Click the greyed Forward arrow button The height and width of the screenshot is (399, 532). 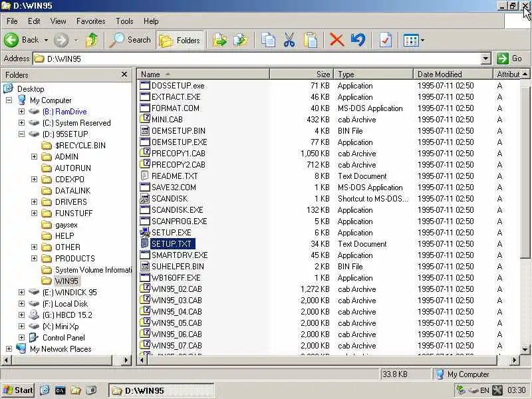pos(61,40)
